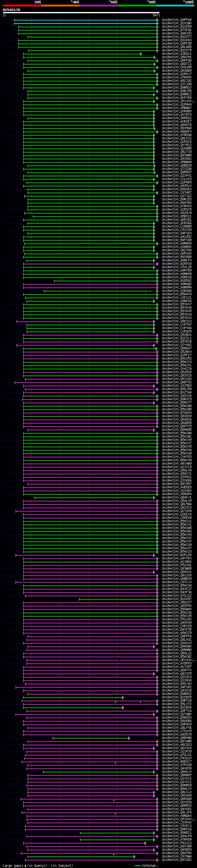Click the UniRef100_B9INW9 label
This screenshot has width=197, height=868.
tap(177, 155)
